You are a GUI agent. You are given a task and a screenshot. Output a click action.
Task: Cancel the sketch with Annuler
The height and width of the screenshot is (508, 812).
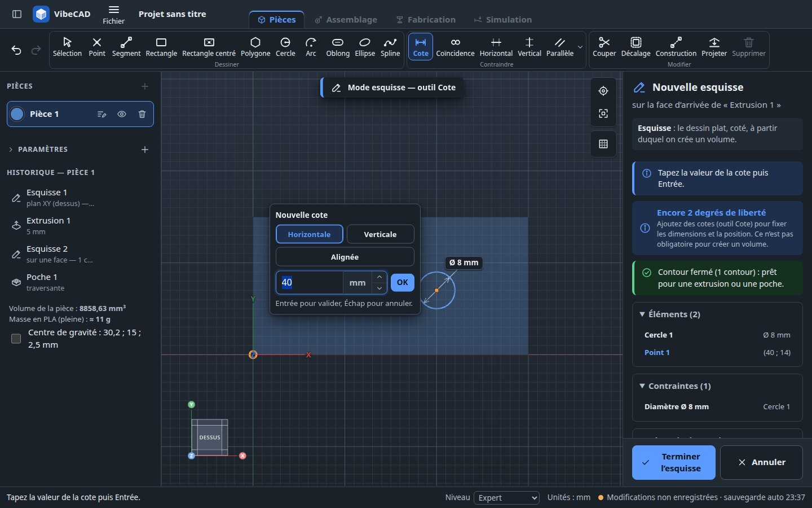click(761, 462)
